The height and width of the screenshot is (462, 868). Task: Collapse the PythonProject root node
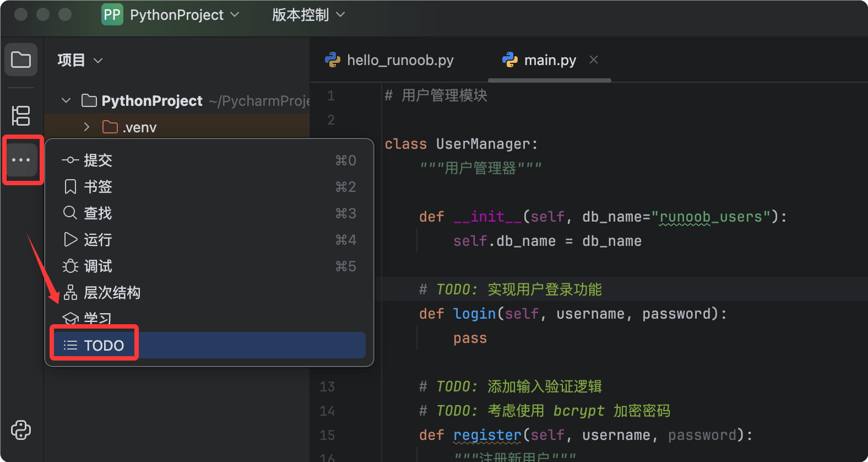[66, 100]
